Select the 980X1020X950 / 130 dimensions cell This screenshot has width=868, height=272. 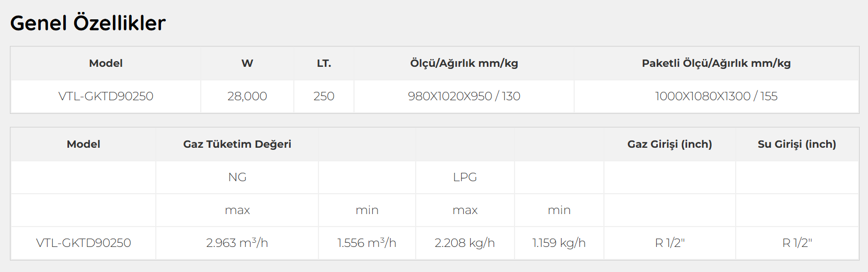point(464,96)
